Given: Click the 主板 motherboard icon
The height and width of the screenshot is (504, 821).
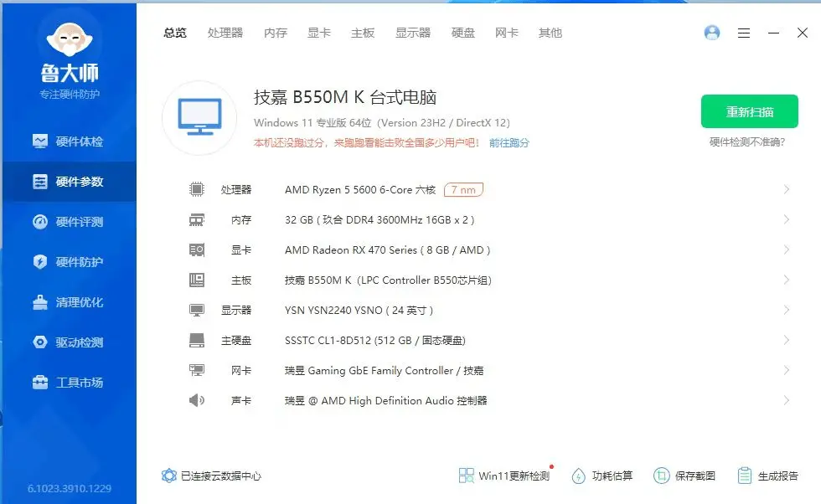Looking at the screenshot, I should [197, 280].
